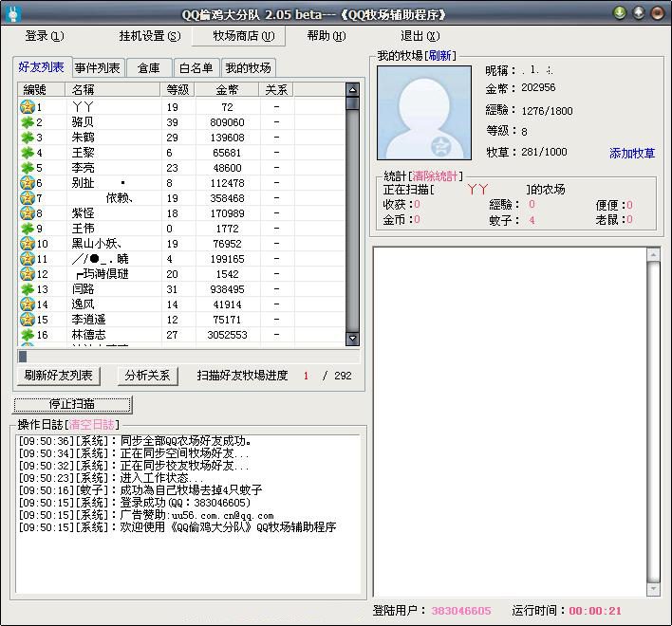Open the 登录 menu

(x=45, y=36)
